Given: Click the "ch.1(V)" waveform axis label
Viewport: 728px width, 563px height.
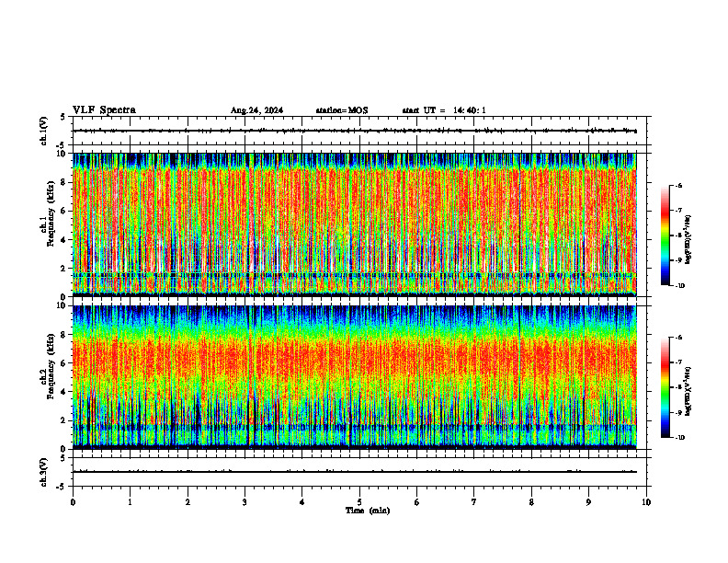Looking at the screenshot, I should point(44,131).
